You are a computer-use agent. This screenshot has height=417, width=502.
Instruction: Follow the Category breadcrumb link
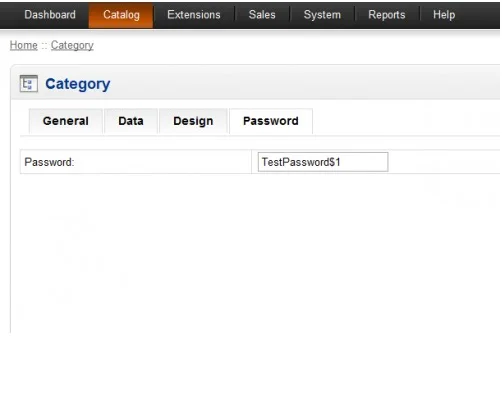72,45
